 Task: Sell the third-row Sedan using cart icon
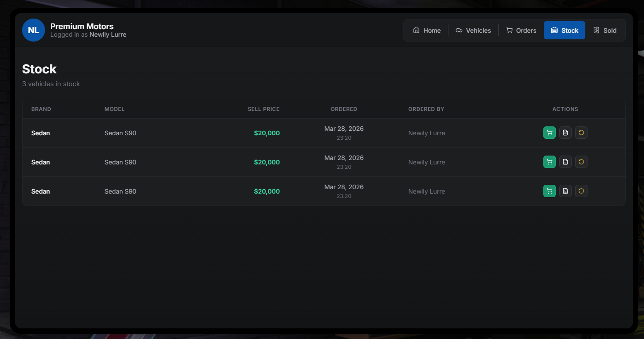[x=549, y=191]
